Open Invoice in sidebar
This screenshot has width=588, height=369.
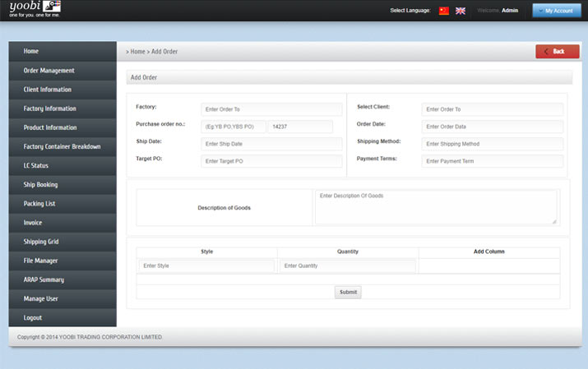[63, 223]
